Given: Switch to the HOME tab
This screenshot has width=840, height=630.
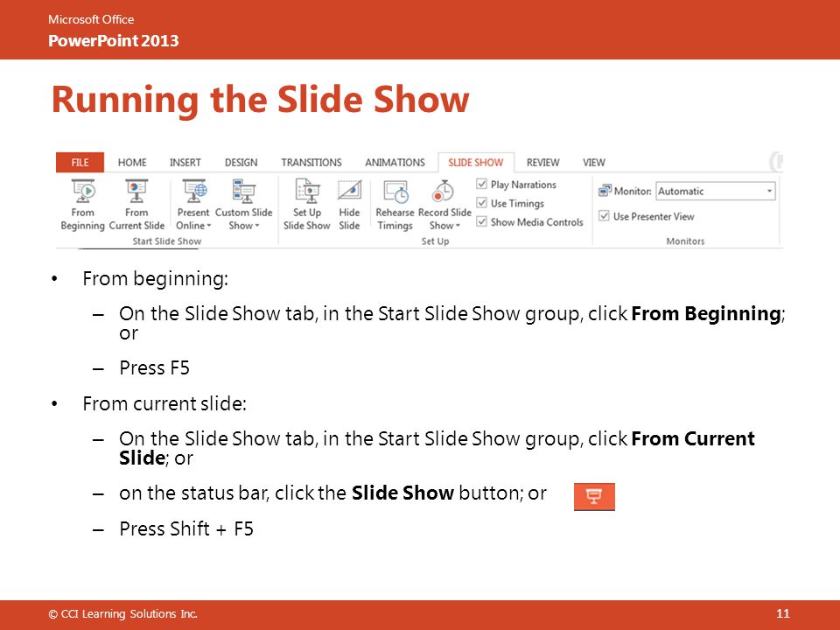Looking at the screenshot, I should coord(132,163).
